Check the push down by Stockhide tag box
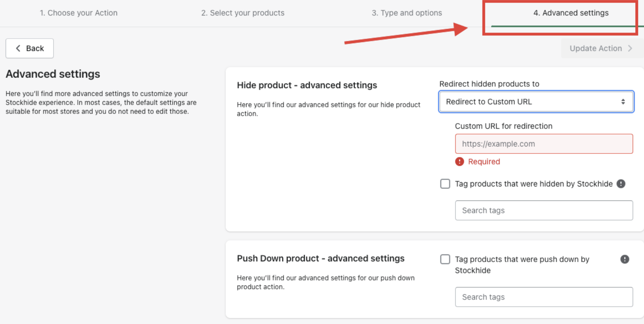Screen dimensions: 644x324 click(445, 259)
